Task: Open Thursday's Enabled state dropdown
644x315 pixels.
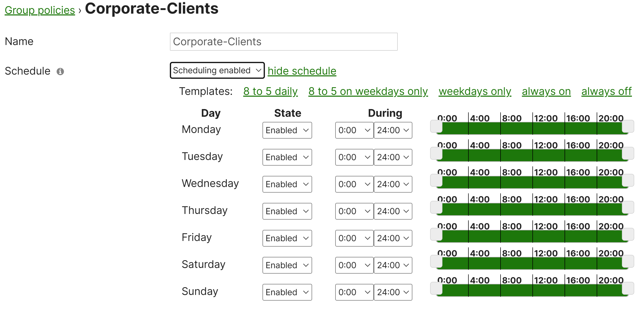Action: 287,211
